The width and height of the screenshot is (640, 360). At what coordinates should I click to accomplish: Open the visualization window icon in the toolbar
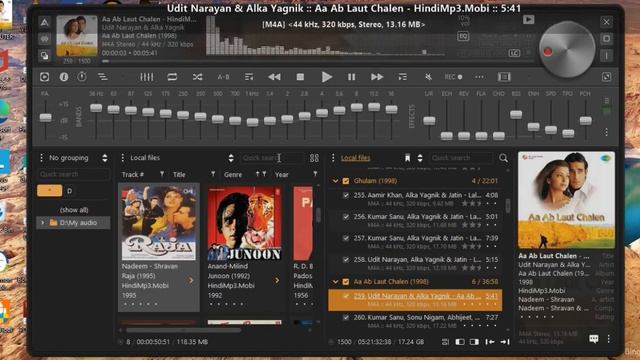(x=504, y=77)
